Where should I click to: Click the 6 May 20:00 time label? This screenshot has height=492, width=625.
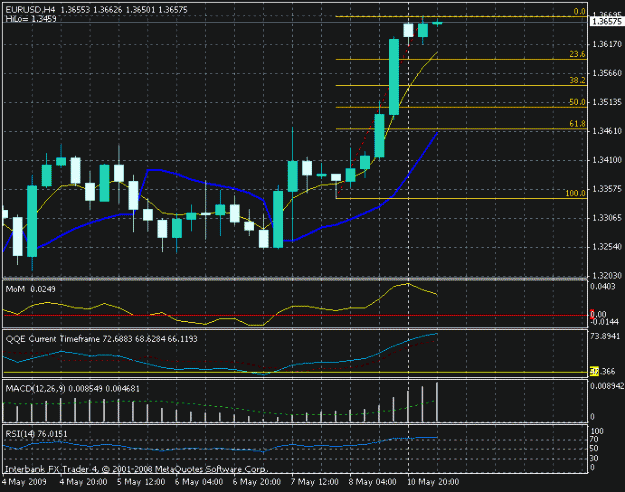(x=257, y=482)
